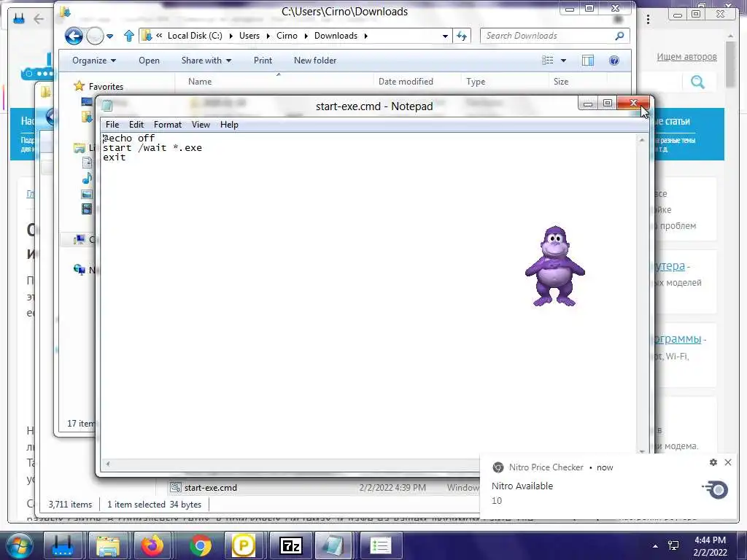This screenshot has width=747, height=560.
Task: Click the Refresh button in Explorer address bar
Action: (x=462, y=36)
